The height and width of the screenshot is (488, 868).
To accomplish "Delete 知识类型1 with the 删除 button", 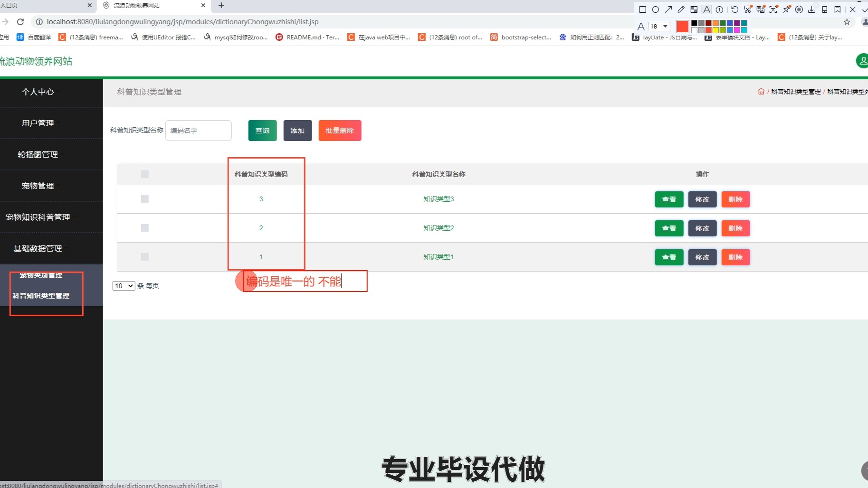I will pyautogui.click(x=735, y=257).
